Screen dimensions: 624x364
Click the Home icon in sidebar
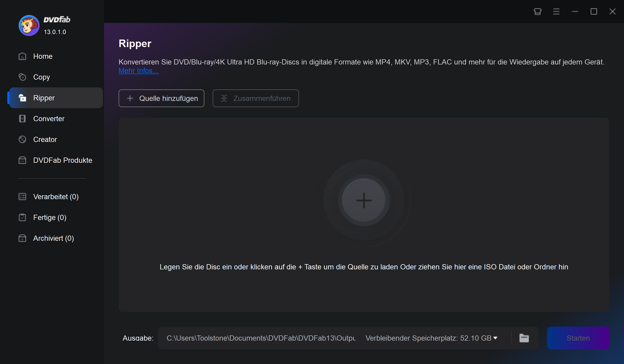tap(22, 56)
